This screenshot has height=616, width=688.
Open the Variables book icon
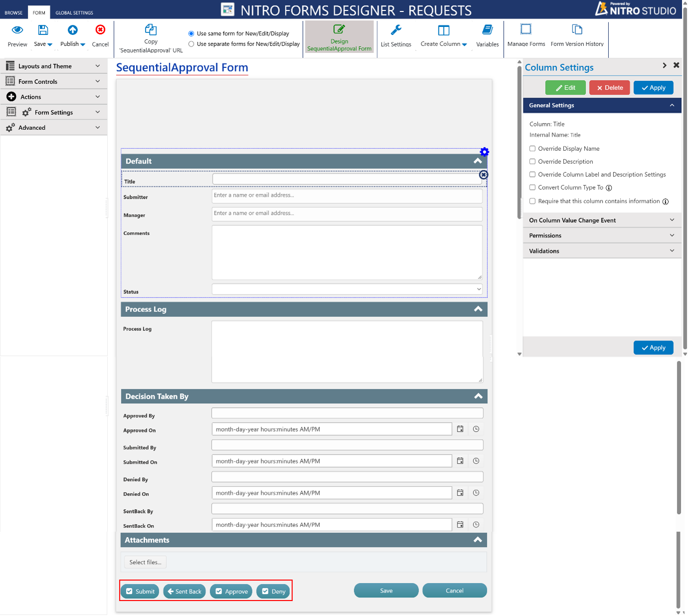point(487,30)
